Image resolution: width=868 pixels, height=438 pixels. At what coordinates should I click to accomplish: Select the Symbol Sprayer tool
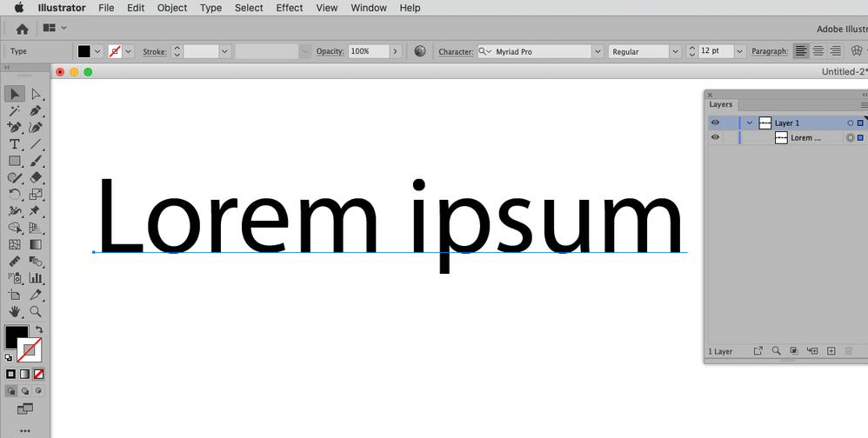(15, 277)
